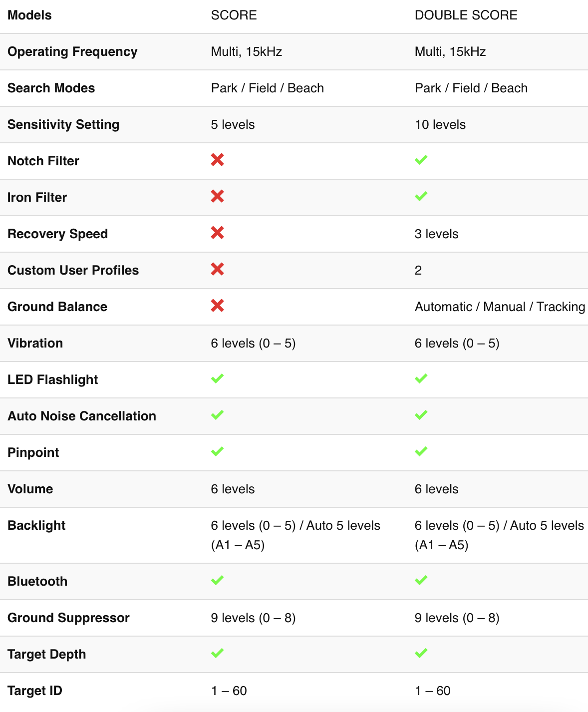Click the Ground Suppressor row label

[x=68, y=618]
